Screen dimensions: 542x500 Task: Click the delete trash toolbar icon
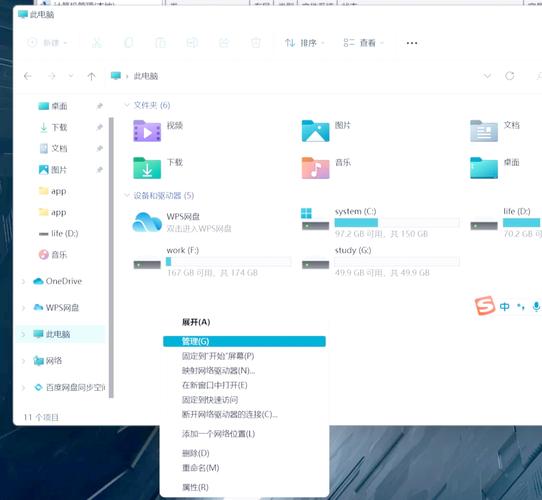[256, 43]
